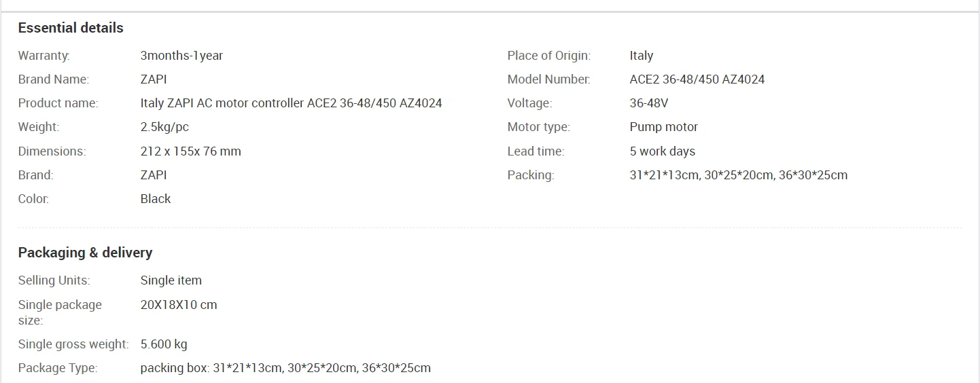Click the color value Black
The width and height of the screenshot is (980, 383).
pyautogui.click(x=156, y=199)
